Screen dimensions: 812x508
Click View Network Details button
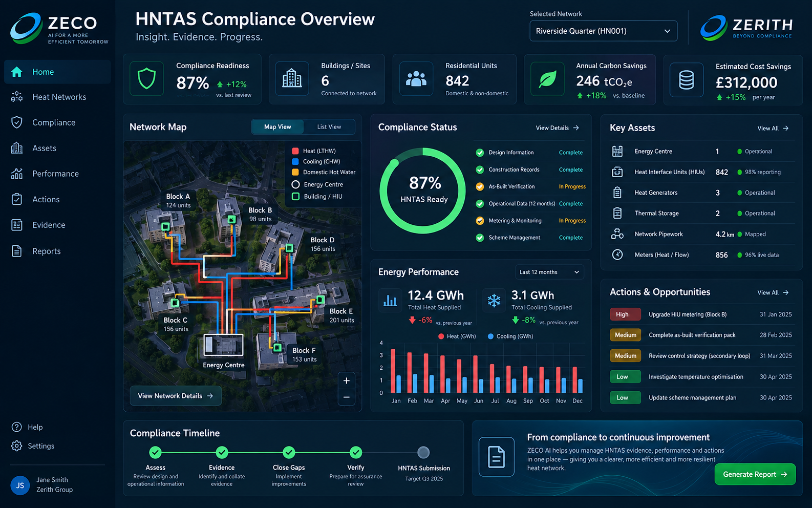(176, 396)
